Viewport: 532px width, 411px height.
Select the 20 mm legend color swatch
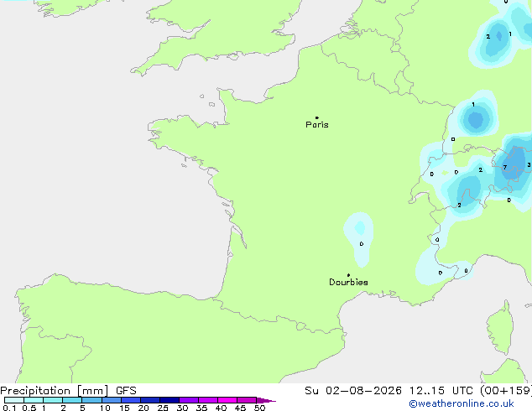(149, 400)
